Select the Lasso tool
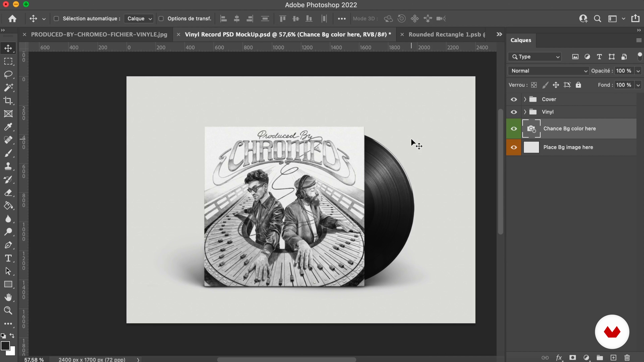 8,74
